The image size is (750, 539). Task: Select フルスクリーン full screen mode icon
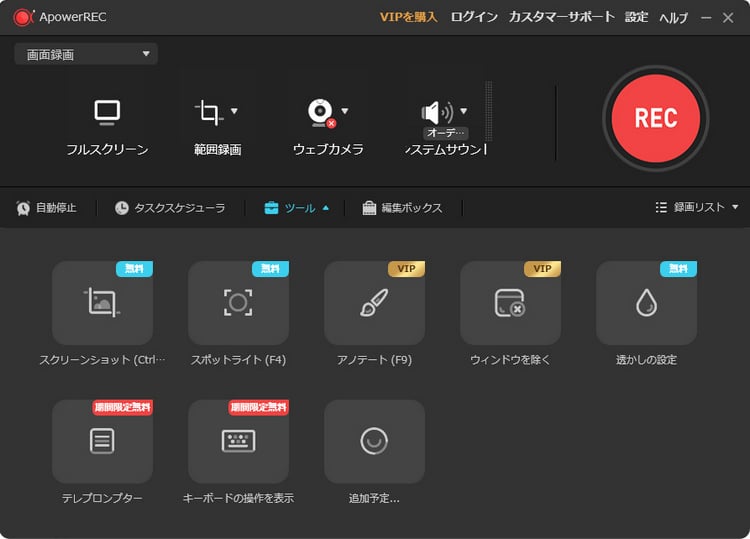coord(107,112)
